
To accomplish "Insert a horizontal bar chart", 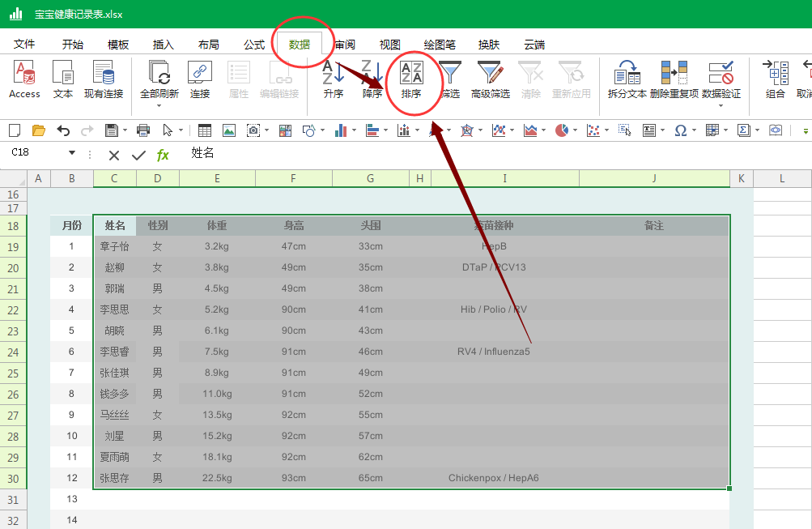I will 372,130.
